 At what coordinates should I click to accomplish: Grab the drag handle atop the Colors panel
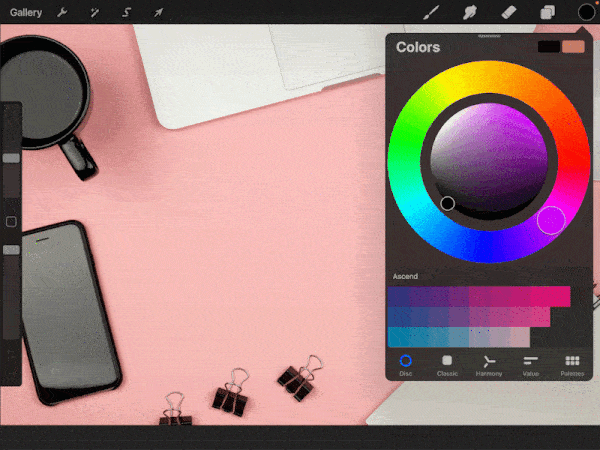pos(489,36)
